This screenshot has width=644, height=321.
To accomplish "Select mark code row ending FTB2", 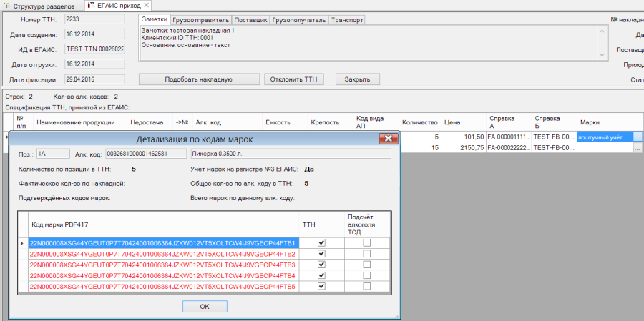I will click(163, 254).
